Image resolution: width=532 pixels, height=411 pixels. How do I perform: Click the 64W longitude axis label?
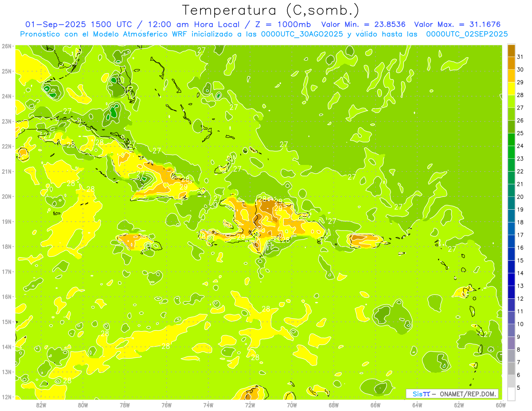[x=417, y=405]
